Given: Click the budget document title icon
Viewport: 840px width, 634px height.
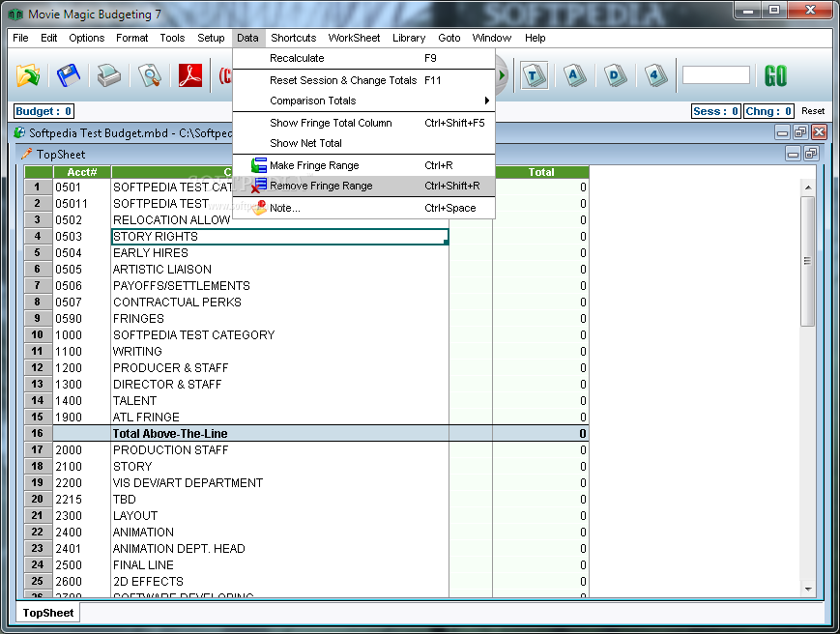Looking at the screenshot, I should tap(19, 132).
